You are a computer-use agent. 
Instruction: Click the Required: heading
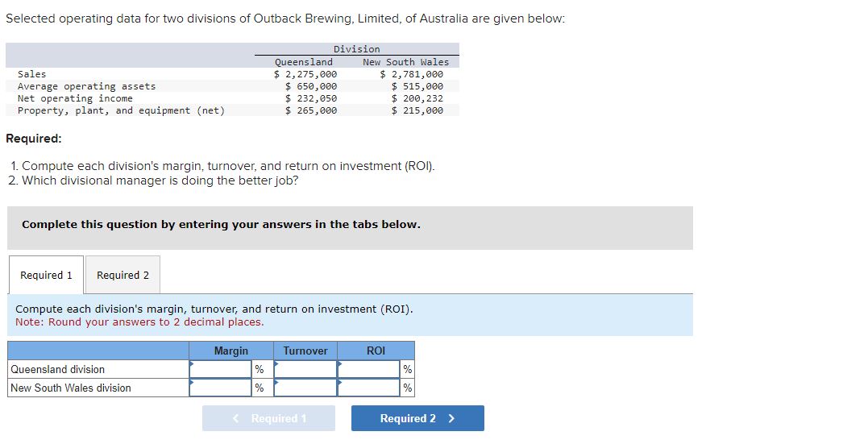pyautogui.click(x=34, y=139)
